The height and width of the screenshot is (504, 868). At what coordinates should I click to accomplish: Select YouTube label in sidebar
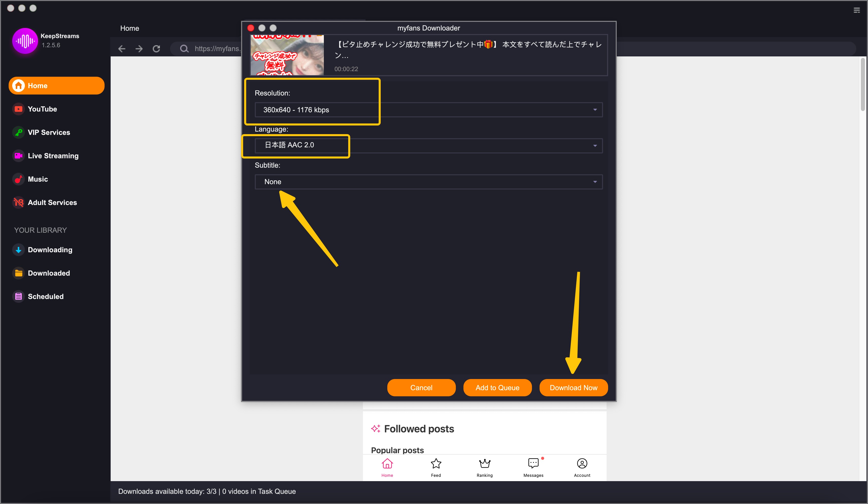tap(42, 109)
